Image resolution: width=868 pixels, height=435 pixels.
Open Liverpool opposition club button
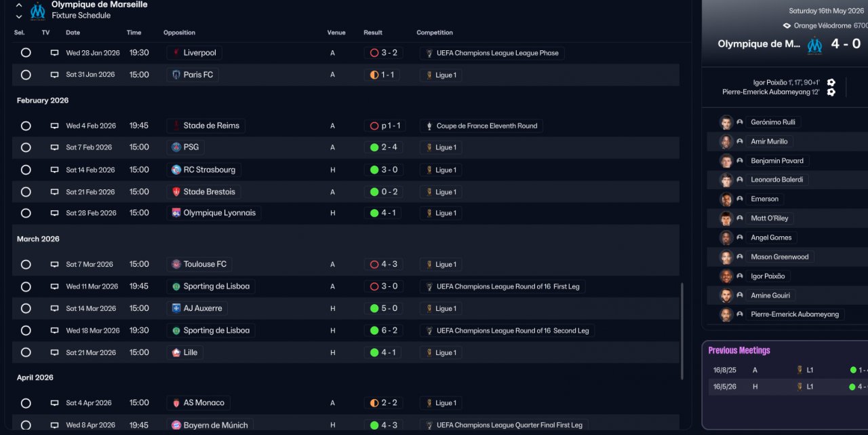(x=194, y=53)
